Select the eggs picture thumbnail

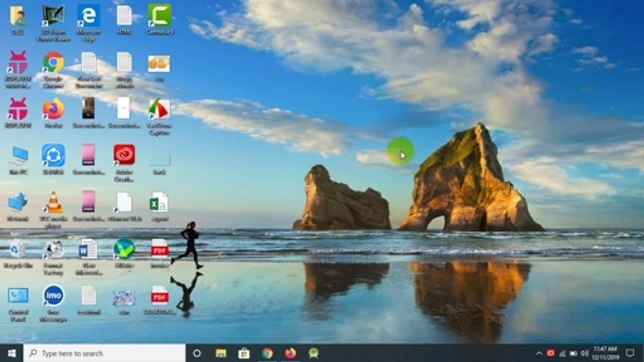(159, 64)
